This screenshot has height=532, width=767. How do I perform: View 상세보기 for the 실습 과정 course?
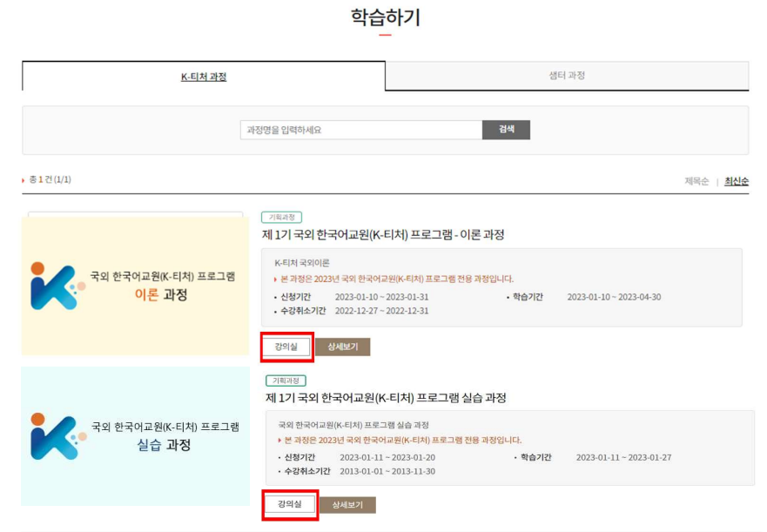tap(347, 505)
